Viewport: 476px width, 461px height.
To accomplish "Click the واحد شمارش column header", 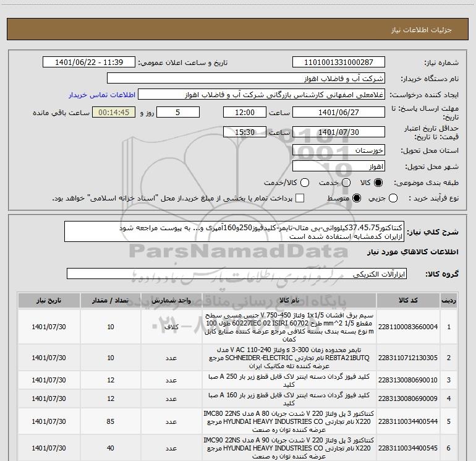I will 171,301.
